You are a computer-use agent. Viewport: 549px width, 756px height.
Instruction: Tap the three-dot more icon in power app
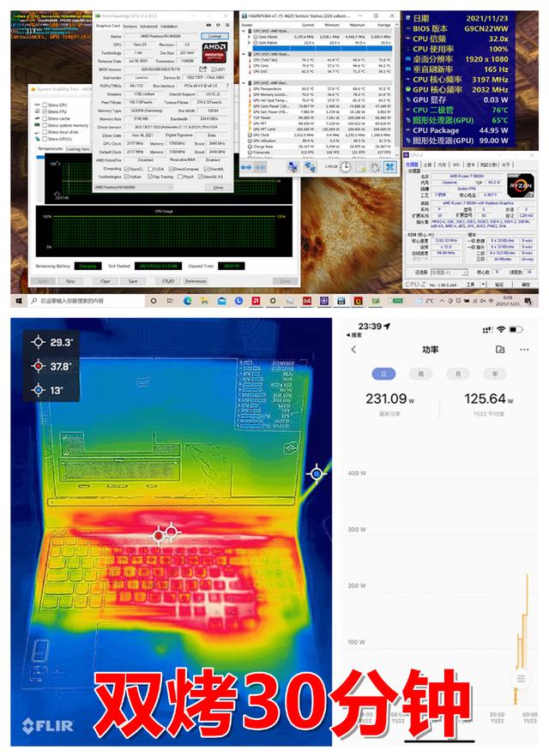524,350
